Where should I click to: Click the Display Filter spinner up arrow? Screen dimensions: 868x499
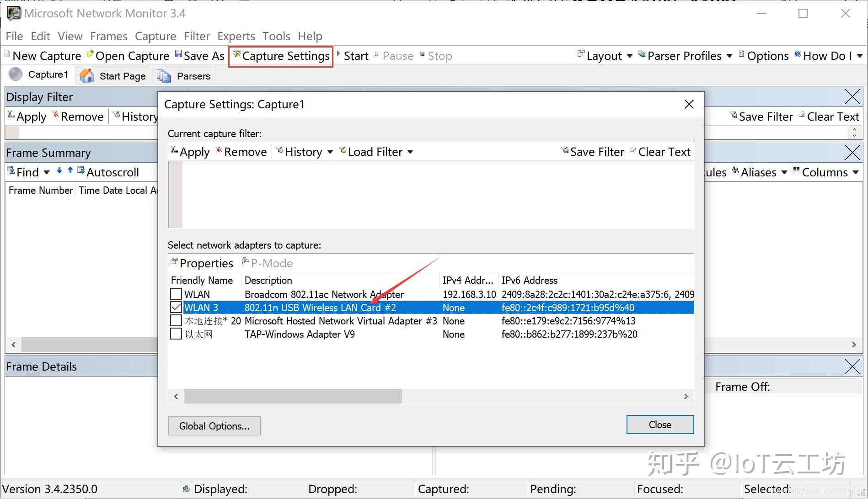pyautogui.click(x=854, y=129)
